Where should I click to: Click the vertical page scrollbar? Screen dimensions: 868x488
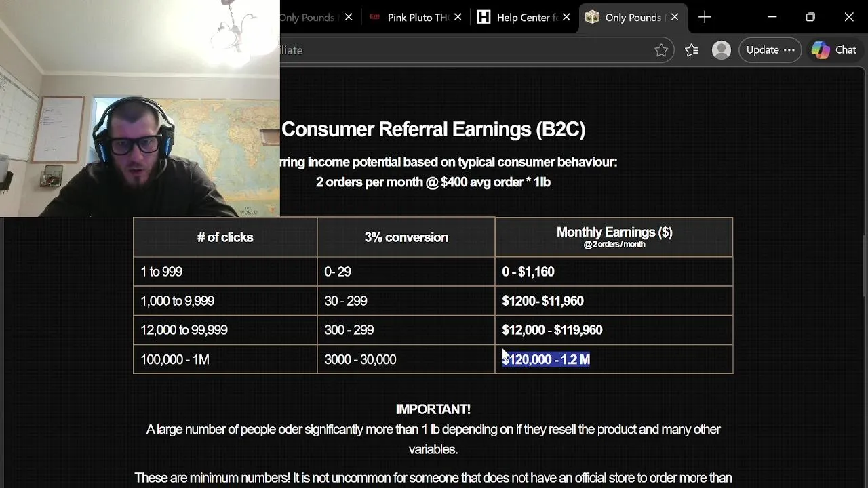863,264
